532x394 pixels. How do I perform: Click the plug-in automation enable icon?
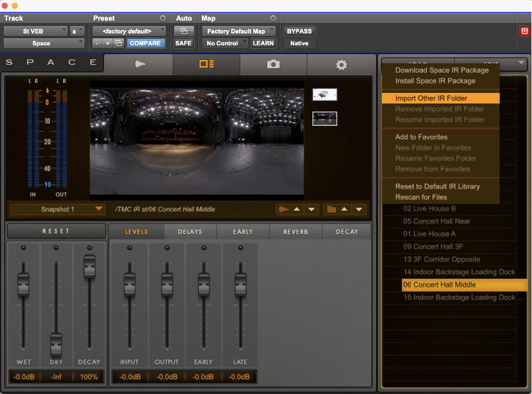click(184, 31)
